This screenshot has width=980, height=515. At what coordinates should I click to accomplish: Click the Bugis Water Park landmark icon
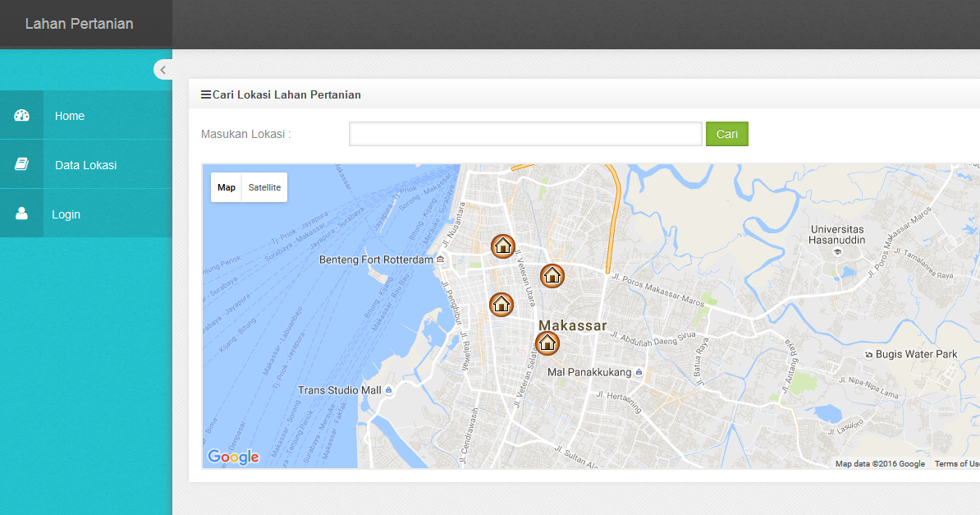pos(869,354)
